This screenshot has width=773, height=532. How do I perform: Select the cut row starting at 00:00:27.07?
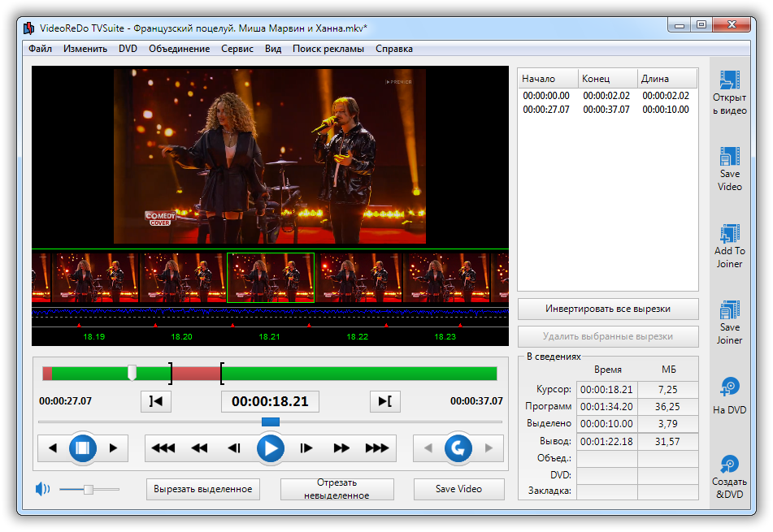606,110
